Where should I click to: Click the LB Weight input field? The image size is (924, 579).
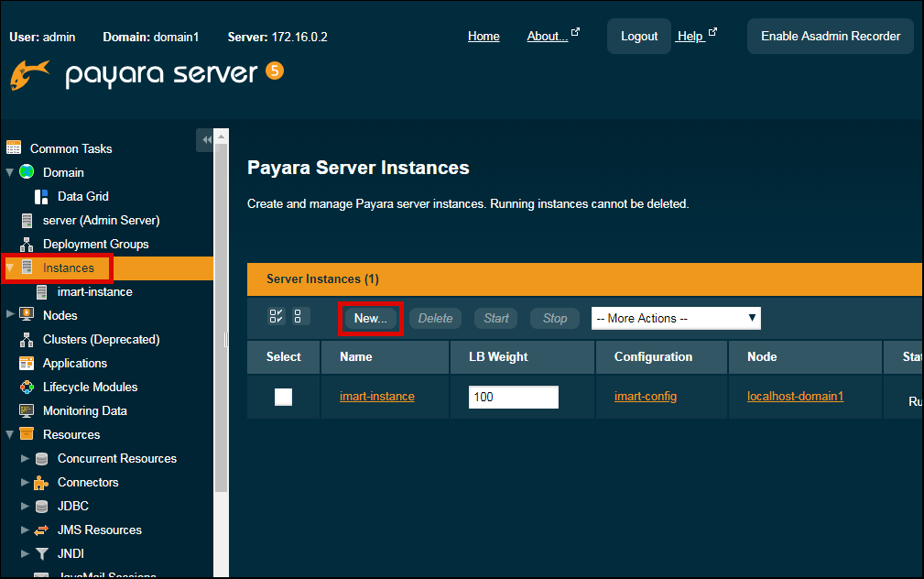[513, 397]
